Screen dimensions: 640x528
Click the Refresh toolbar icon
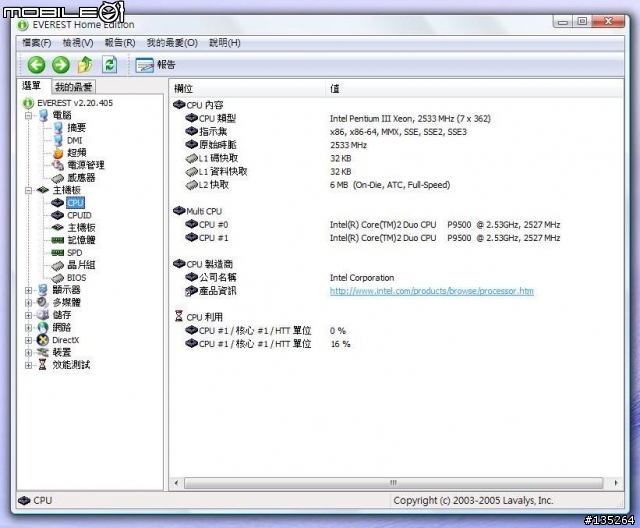pos(109,64)
